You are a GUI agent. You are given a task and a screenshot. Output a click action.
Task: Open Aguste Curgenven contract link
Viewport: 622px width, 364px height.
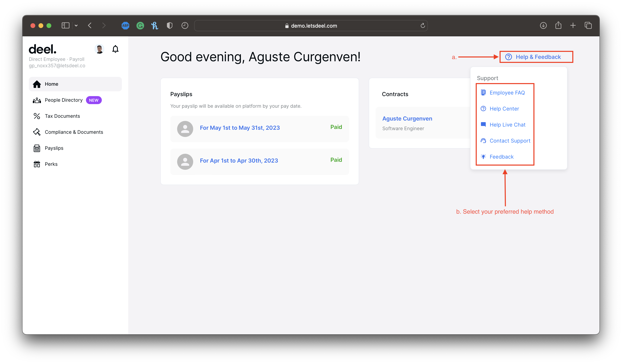[407, 119]
